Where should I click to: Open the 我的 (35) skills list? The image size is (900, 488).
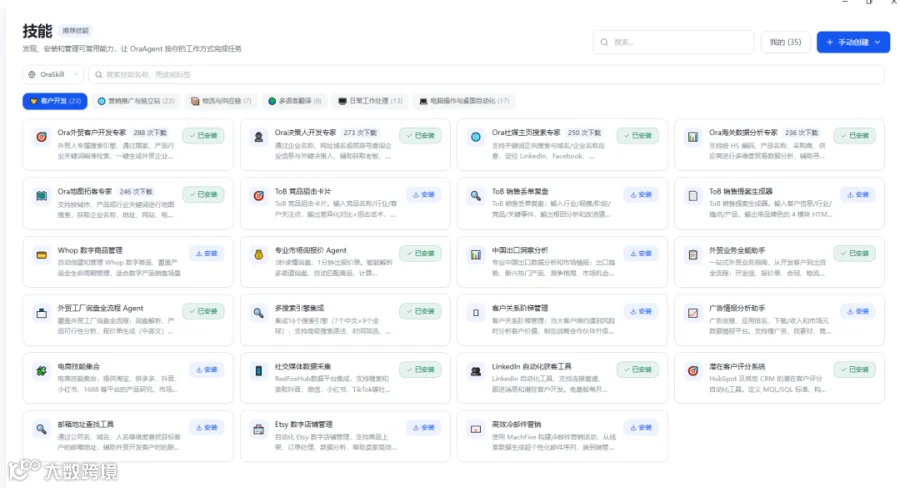[x=785, y=42]
